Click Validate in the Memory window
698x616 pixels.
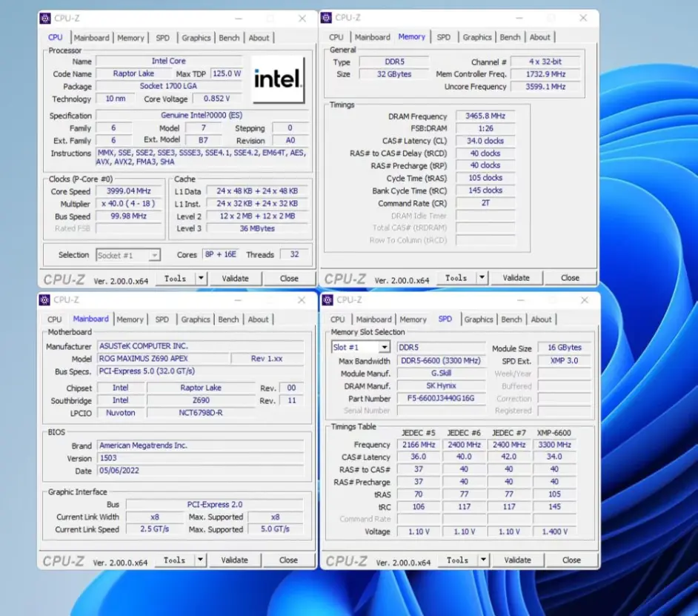[516, 277]
